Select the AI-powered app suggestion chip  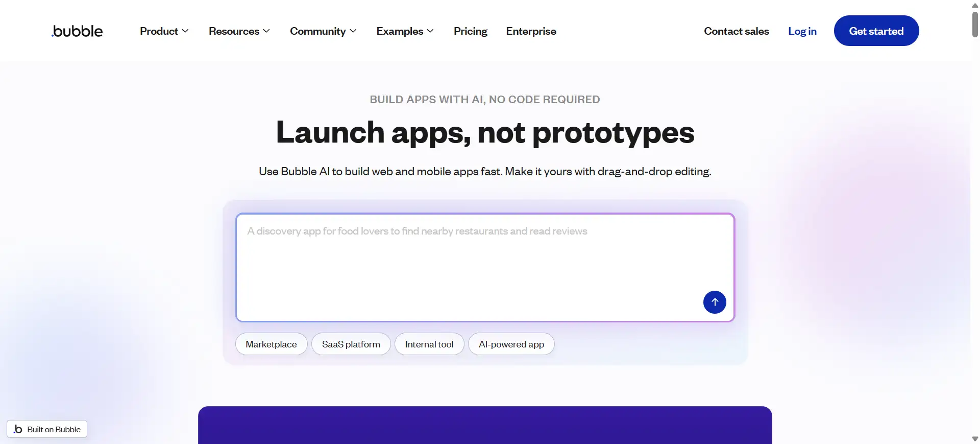[x=511, y=344]
